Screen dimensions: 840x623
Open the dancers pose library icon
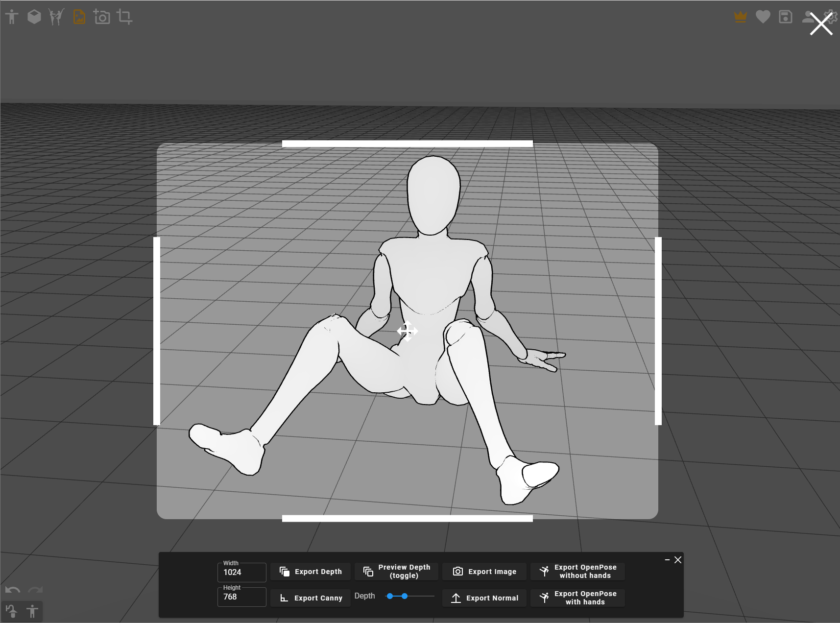tap(56, 17)
